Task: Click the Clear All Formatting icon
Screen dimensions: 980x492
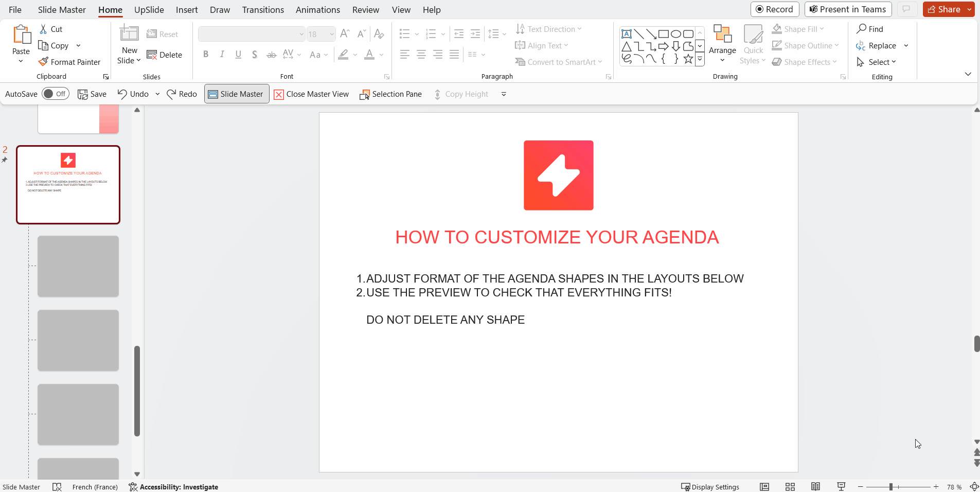Action: pyautogui.click(x=379, y=34)
